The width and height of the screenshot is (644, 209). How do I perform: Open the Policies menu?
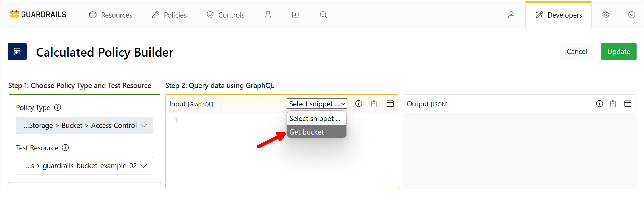pyautogui.click(x=169, y=15)
